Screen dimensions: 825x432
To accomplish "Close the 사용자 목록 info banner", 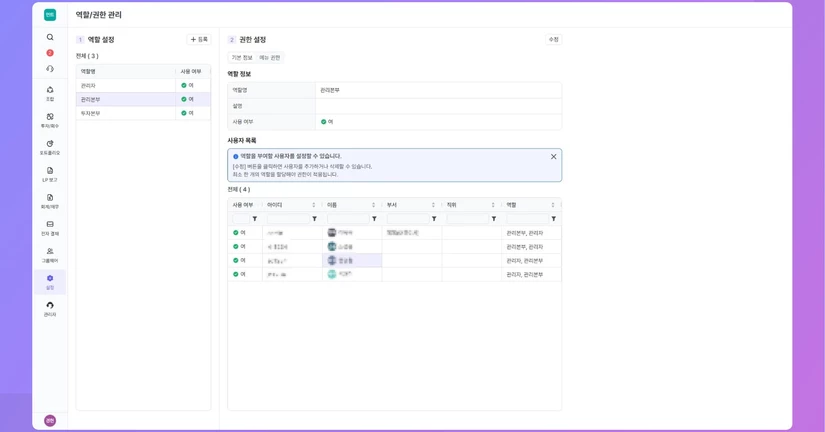I will point(554,157).
